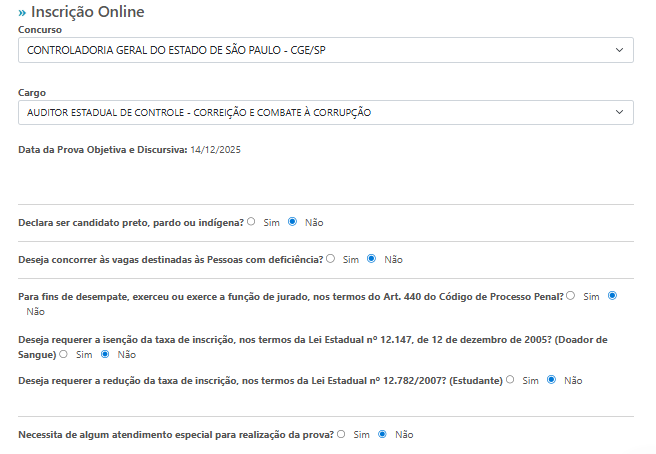
Task: Select Não for vagas Pessoas com deficiência
Action: [372, 259]
